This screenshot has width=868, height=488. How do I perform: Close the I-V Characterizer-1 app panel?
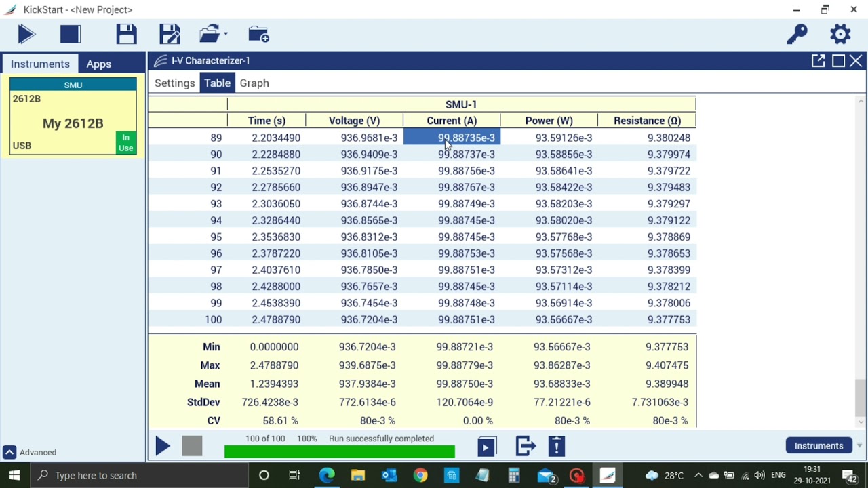(x=856, y=61)
